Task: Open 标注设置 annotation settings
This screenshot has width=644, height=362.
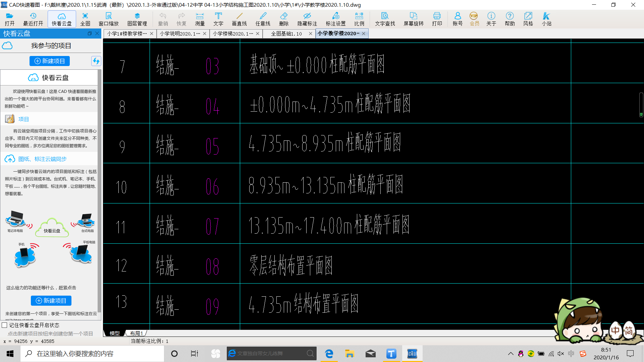Action: click(x=336, y=19)
